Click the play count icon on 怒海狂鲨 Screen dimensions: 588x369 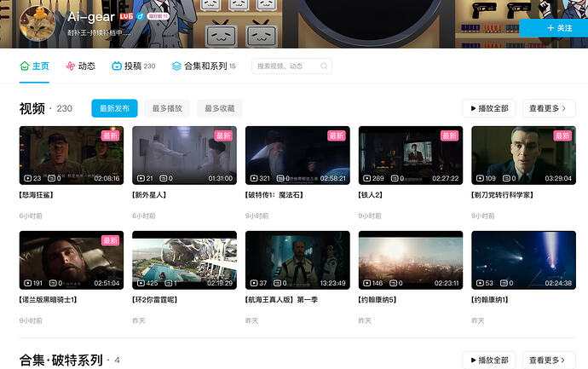tap(28, 178)
